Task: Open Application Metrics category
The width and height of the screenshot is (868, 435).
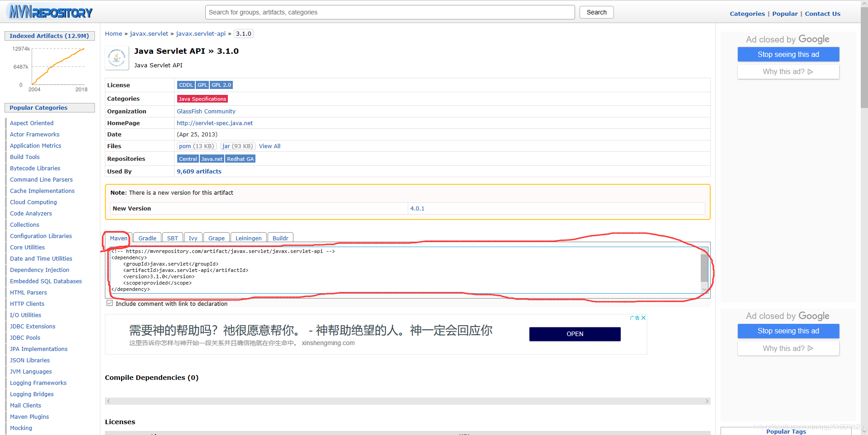Action: (36, 145)
